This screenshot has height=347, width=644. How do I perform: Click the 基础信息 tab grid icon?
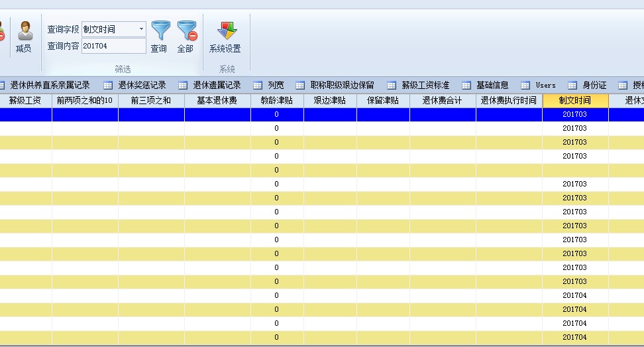[468, 85]
